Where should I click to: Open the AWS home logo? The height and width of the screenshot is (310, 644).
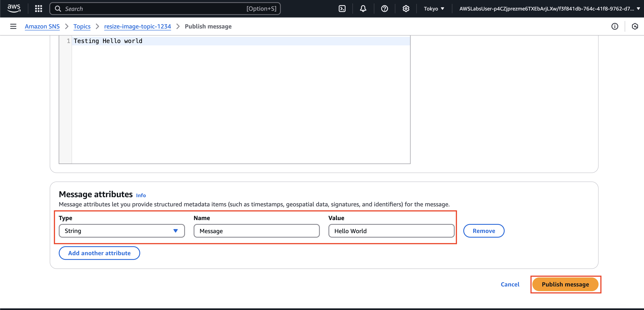(14, 9)
